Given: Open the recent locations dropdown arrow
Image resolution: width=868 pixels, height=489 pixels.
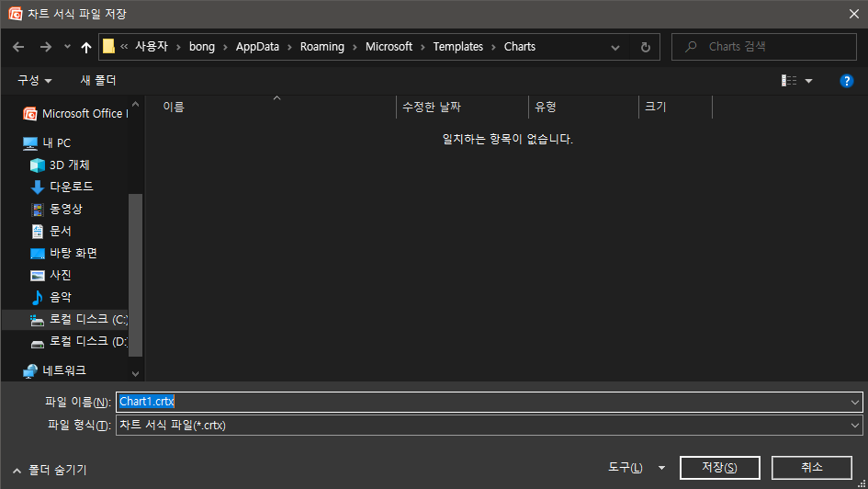Looking at the screenshot, I should [67, 47].
